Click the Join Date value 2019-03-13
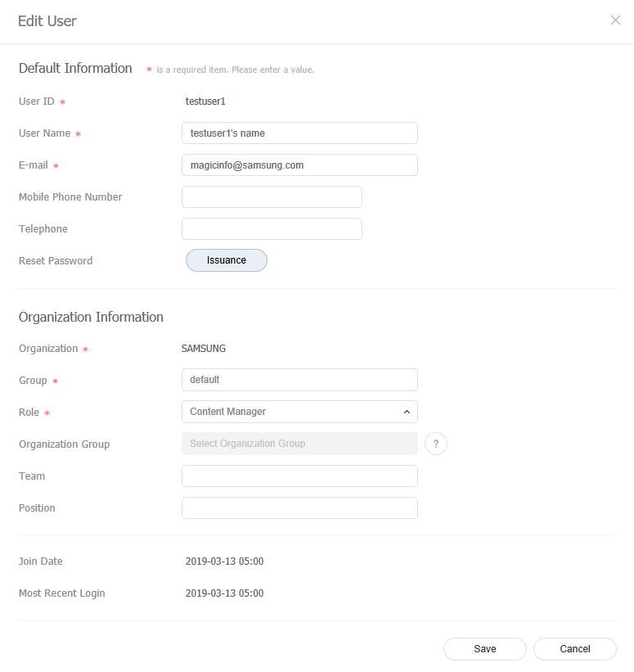 click(224, 562)
